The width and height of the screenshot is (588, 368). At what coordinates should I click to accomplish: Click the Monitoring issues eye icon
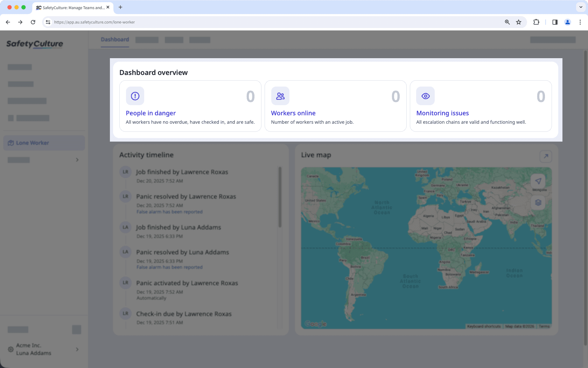tap(425, 96)
